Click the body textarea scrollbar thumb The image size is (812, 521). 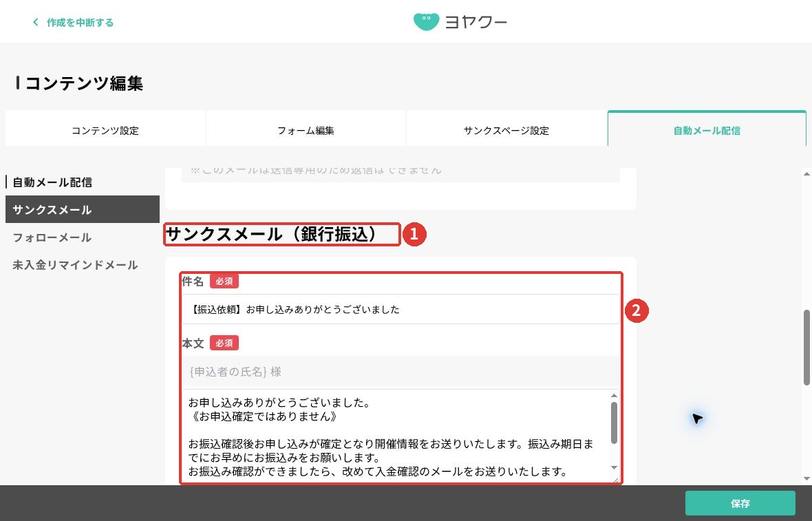(615, 423)
